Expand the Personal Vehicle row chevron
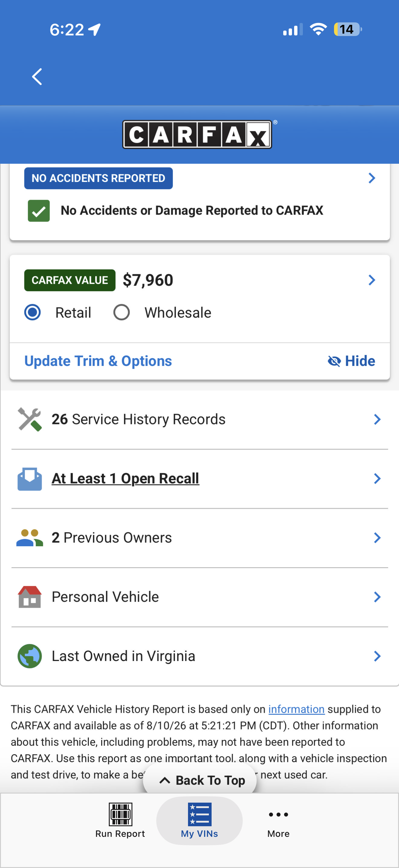Screen dimensions: 399x868 pos(378,597)
